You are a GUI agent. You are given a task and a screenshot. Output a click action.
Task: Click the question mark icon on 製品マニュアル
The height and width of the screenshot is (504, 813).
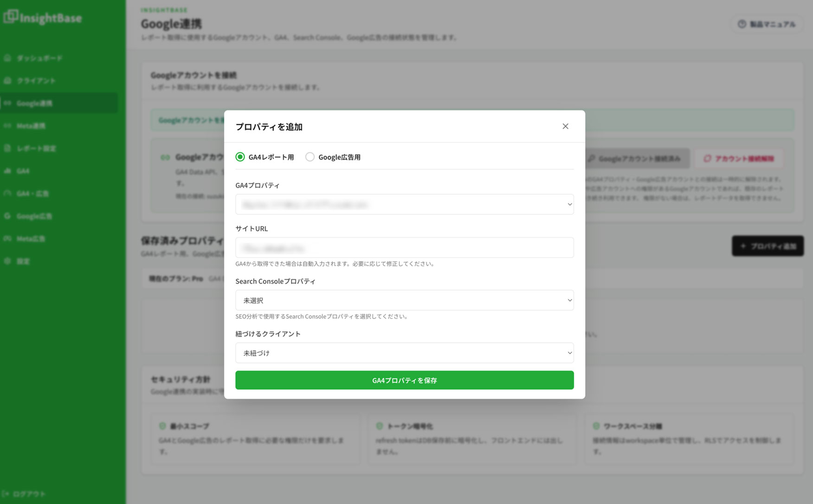click(x=742, y=24)
